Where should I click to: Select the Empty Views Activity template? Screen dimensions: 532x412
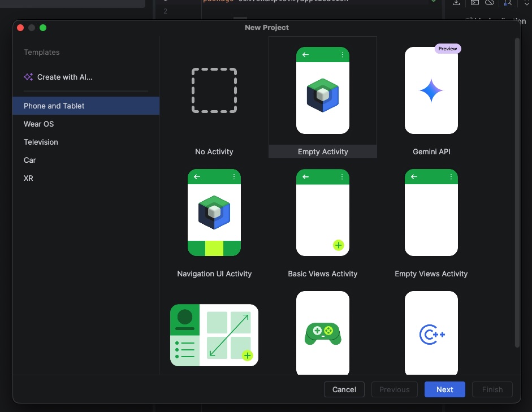coord(431,219)
